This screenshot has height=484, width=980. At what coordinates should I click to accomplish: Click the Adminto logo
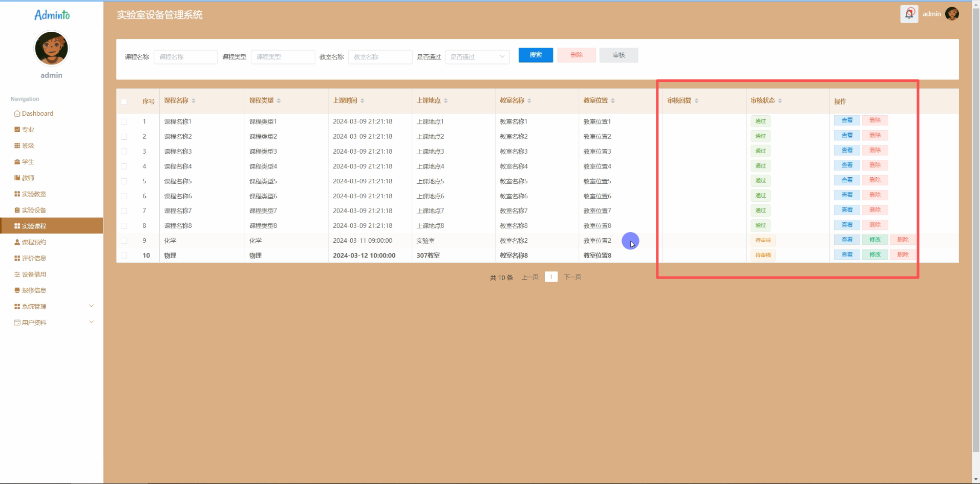(52, 15)
